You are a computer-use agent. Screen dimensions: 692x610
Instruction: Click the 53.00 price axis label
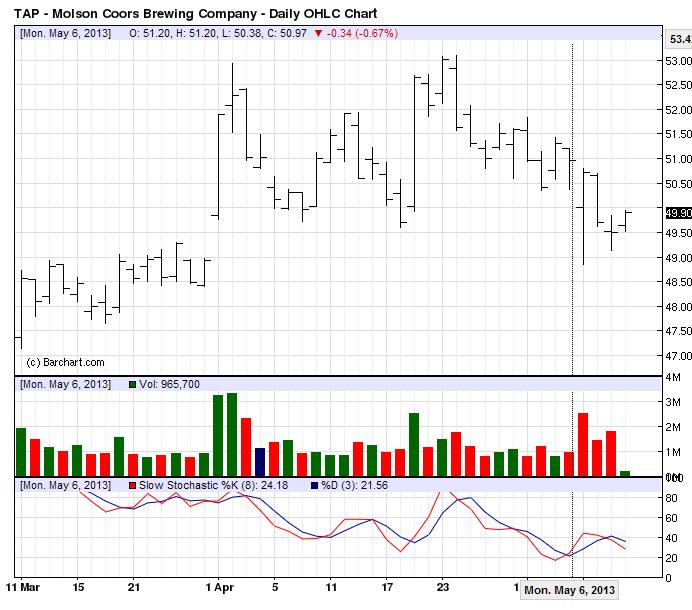click(678, 61)
